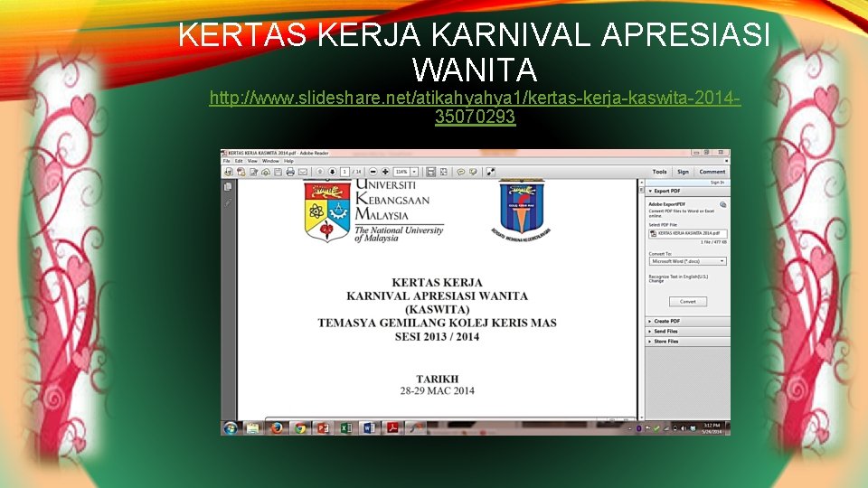This screenshot has height=488, width=868.
Task: Click the fit one full page icon
Action: click(x=443, y=172)
